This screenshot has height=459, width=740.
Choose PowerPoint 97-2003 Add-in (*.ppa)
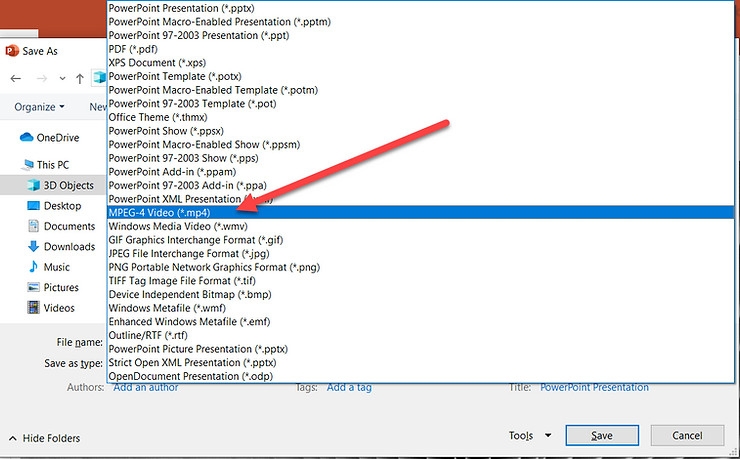(420, 185)
